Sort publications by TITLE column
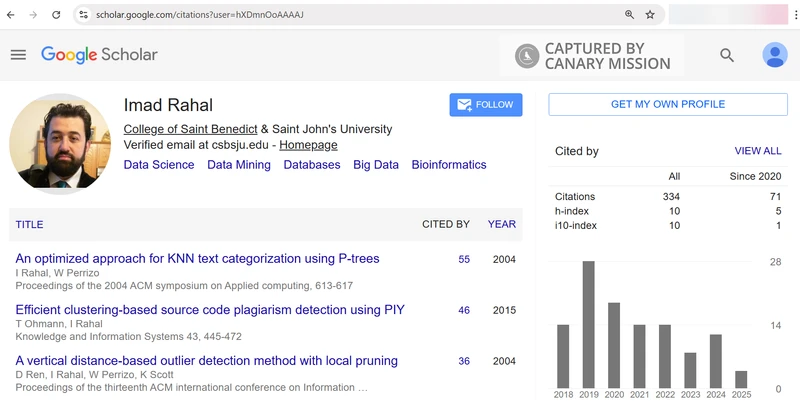This screenshot has width=800, height=401. [29, 224]
